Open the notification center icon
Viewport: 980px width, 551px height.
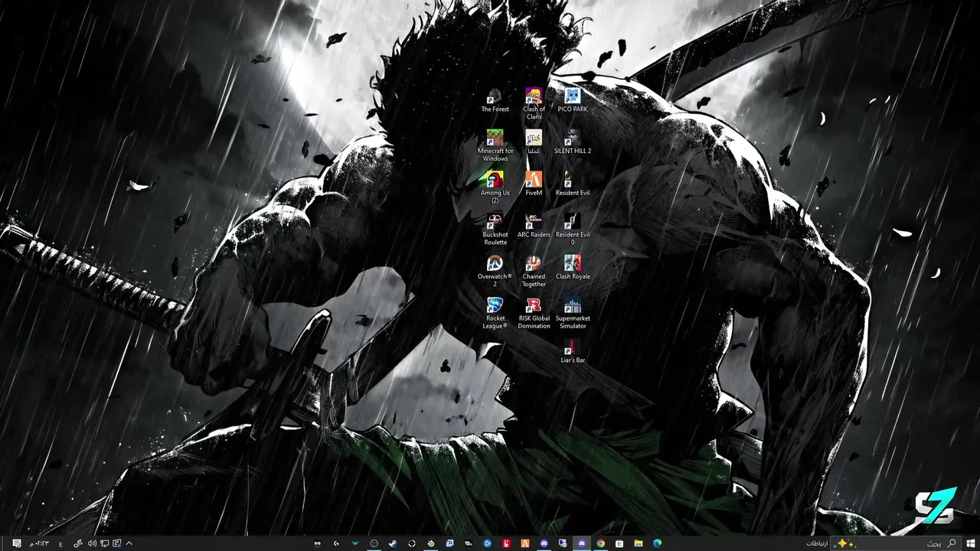pos(17,543)
